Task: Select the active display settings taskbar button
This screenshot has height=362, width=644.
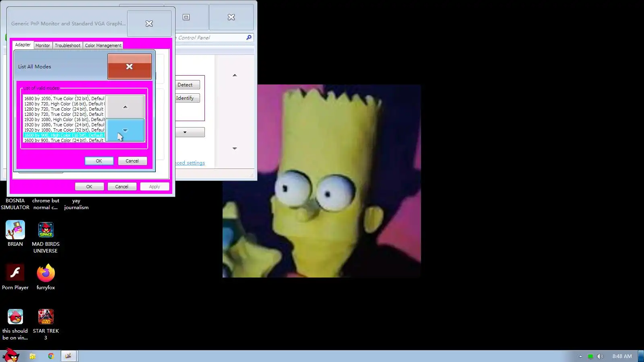Action: tap(69, 356)
